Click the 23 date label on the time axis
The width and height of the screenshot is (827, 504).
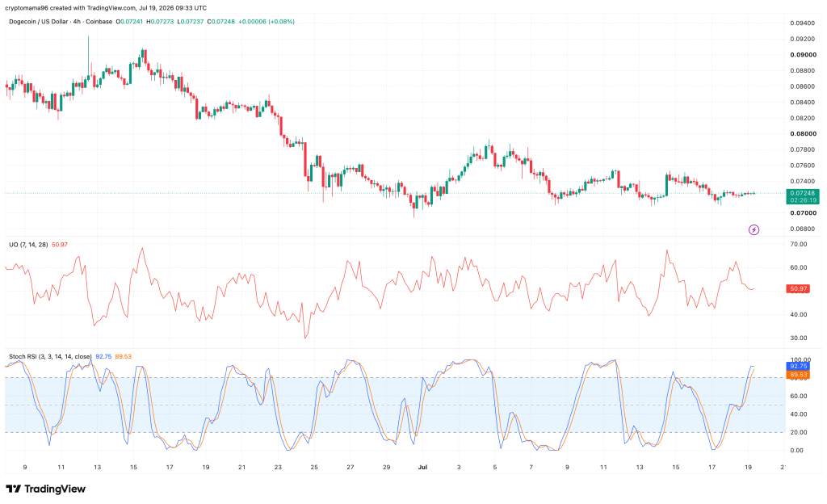click(278, 467)
